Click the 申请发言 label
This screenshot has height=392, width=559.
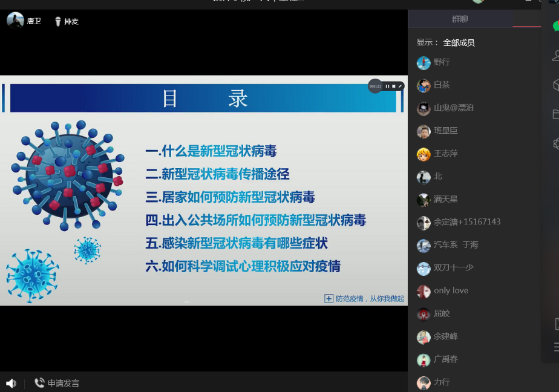(64, 383)
